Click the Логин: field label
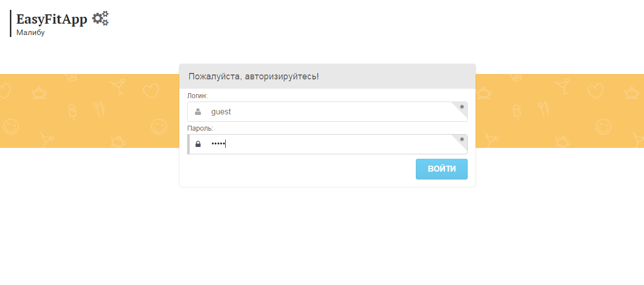This screenshot has width=644, height=285. point(198,96)
